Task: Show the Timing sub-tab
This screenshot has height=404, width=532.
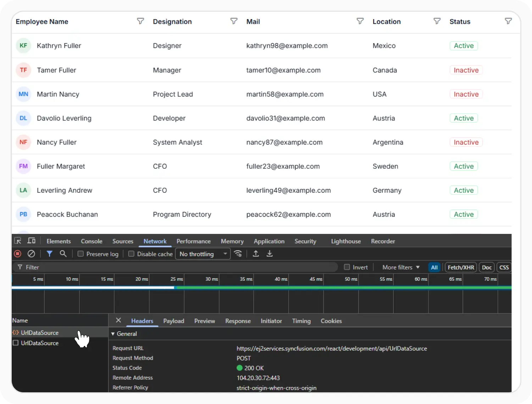Action: [301, 321]
